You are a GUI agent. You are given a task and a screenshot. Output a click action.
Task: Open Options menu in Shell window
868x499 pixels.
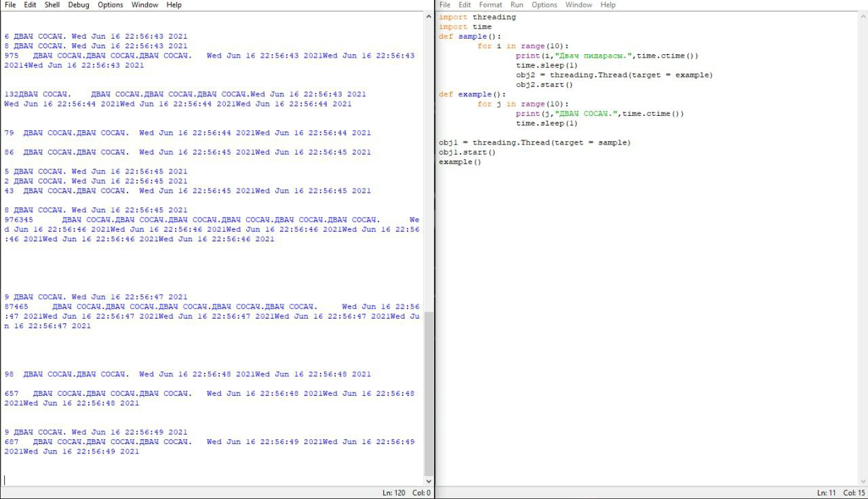(111, 5)
